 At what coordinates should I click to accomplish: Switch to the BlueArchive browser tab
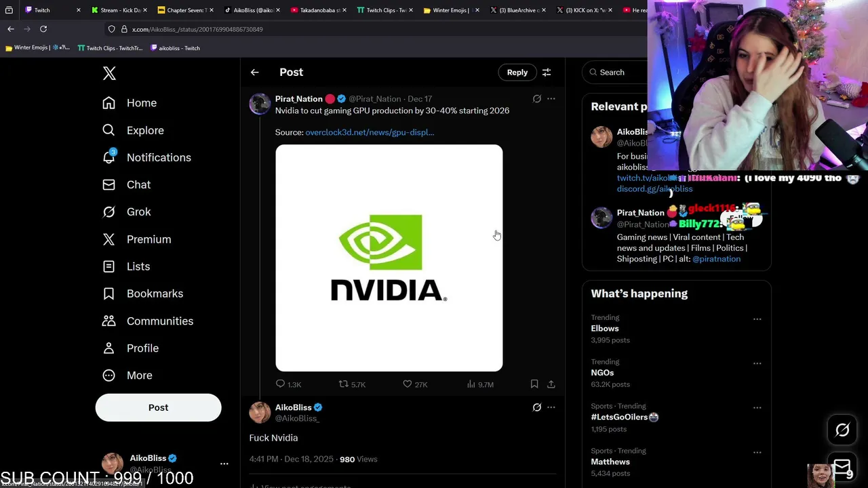[516, 10]
